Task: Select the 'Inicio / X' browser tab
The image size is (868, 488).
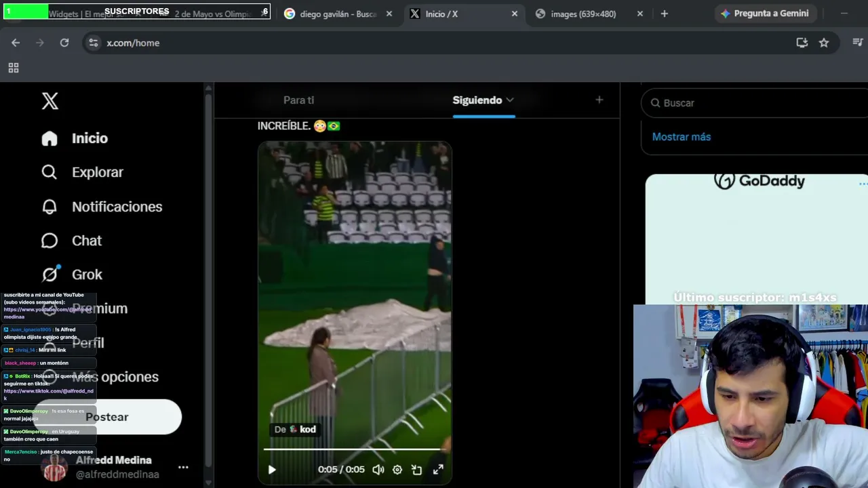Action: tap(465, 14)
